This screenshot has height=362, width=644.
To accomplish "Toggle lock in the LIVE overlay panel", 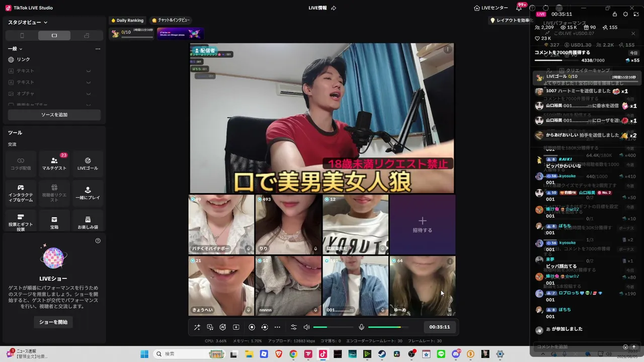I will click(x=615, y=14).
